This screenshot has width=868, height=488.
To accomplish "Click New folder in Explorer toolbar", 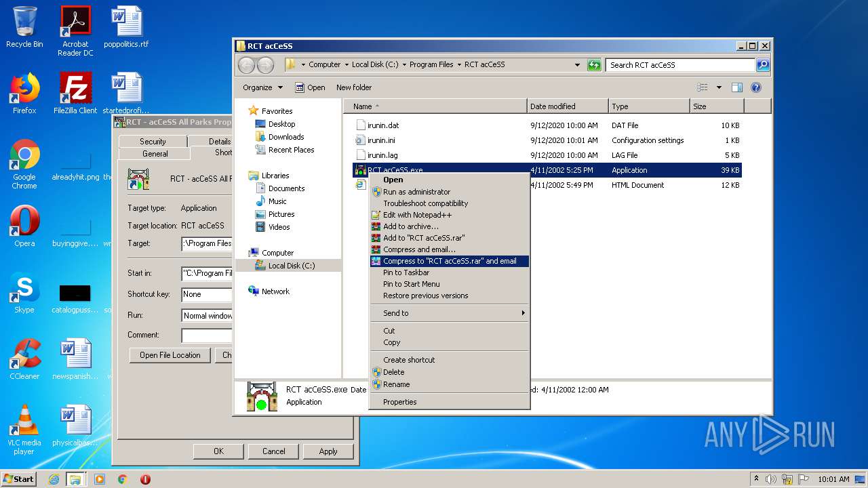I will [x=354, y=87].
